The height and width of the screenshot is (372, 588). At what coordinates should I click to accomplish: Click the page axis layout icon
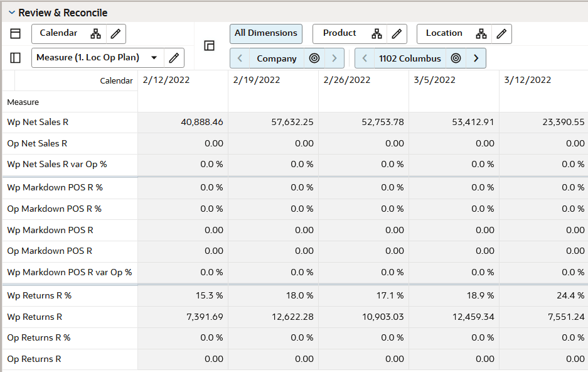pyautogui.click(x=209, y=46)
